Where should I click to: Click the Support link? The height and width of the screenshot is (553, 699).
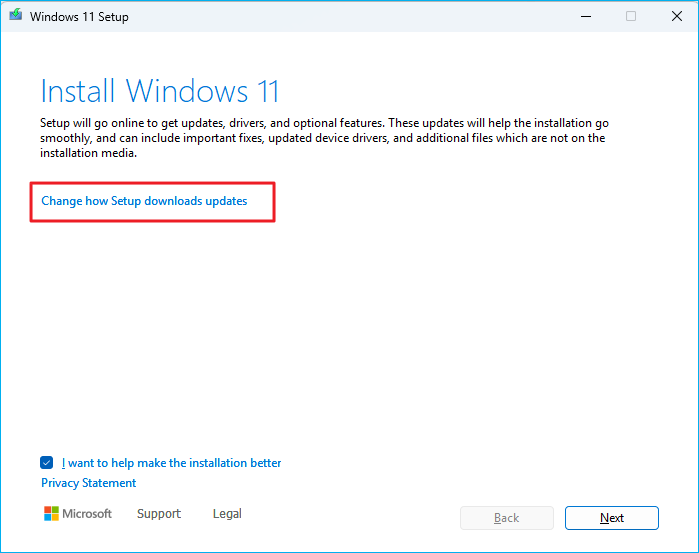point(159,514)
